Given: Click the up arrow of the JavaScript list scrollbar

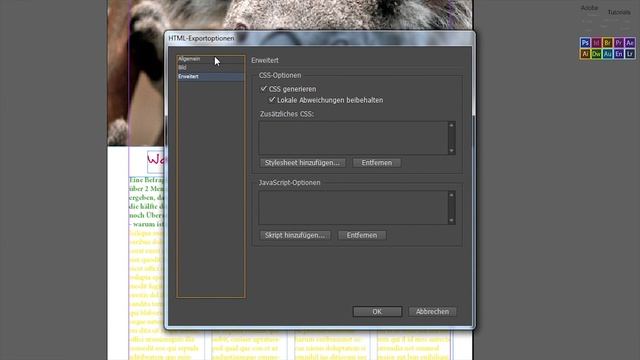Looking at the screenshot, I should click(x=451, y=195).
